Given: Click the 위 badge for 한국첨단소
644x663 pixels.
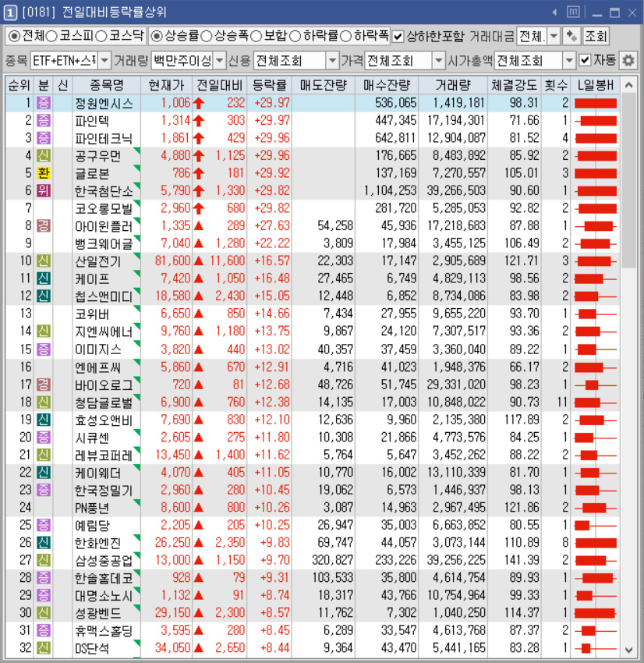Looking at the screenshot, I should (x=44, y=190).
